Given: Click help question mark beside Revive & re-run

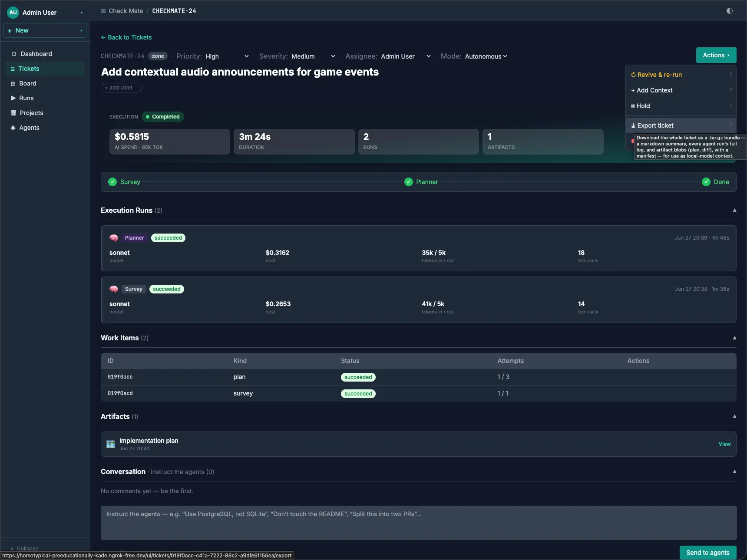Looking at the screenshot, I should coord(731,75).
